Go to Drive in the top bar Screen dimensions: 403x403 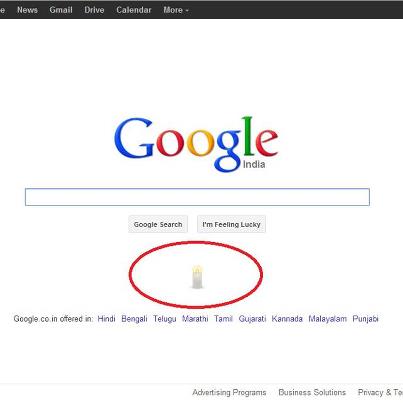pyautogui.click(x=94, y=10)
